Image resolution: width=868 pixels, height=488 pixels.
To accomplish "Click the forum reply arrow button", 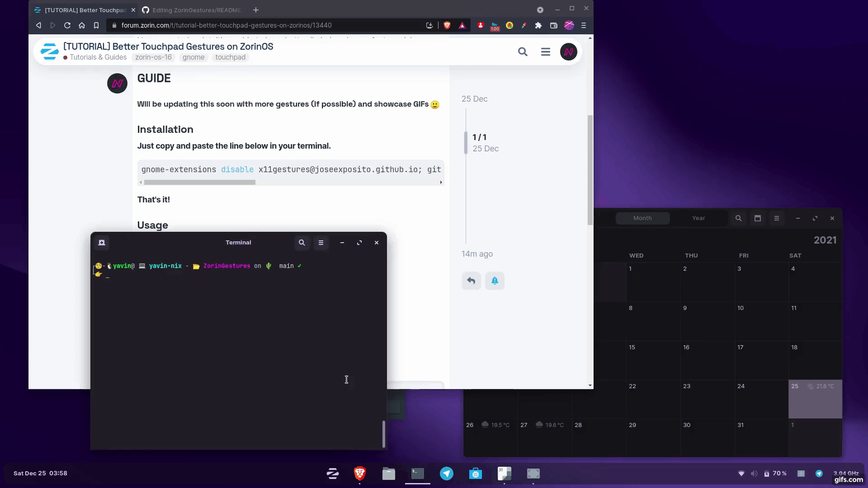I will click(x=471, y=281).
